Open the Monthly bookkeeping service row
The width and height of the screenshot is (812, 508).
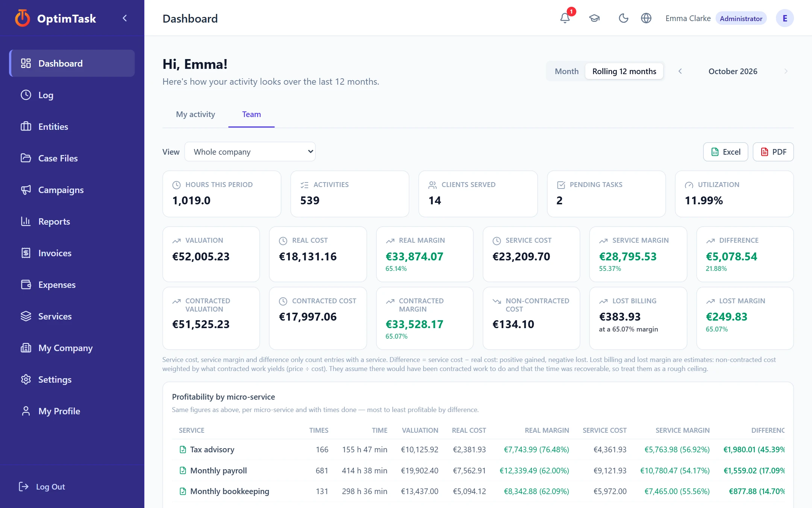pos(478,491)
